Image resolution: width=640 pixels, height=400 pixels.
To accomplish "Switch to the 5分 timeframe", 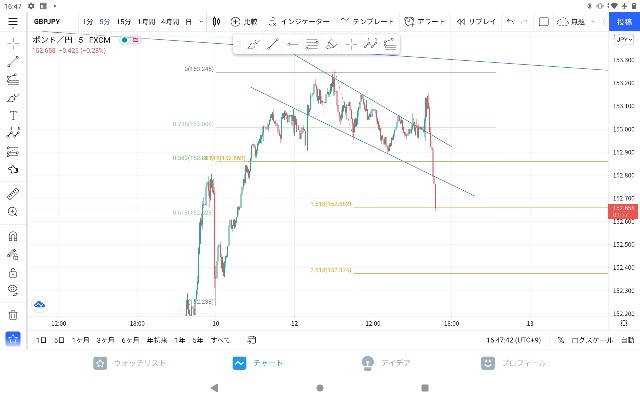I will coord(105,22).
